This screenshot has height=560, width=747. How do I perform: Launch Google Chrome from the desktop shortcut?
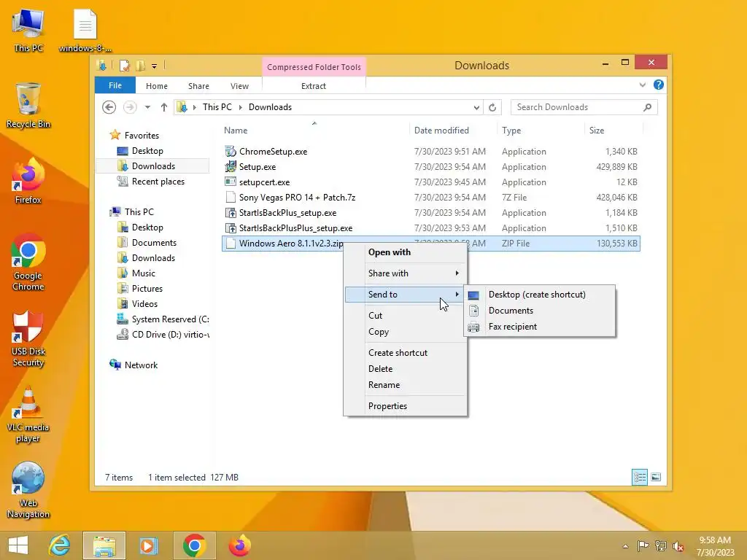28,262
